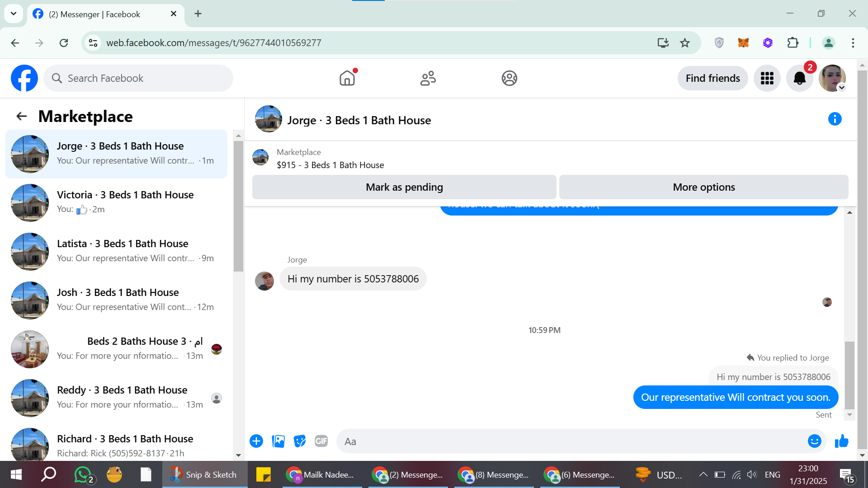Open the Latista 3 Beds 1 Bath House chat
868x488 pixels.
coord(117,252)
